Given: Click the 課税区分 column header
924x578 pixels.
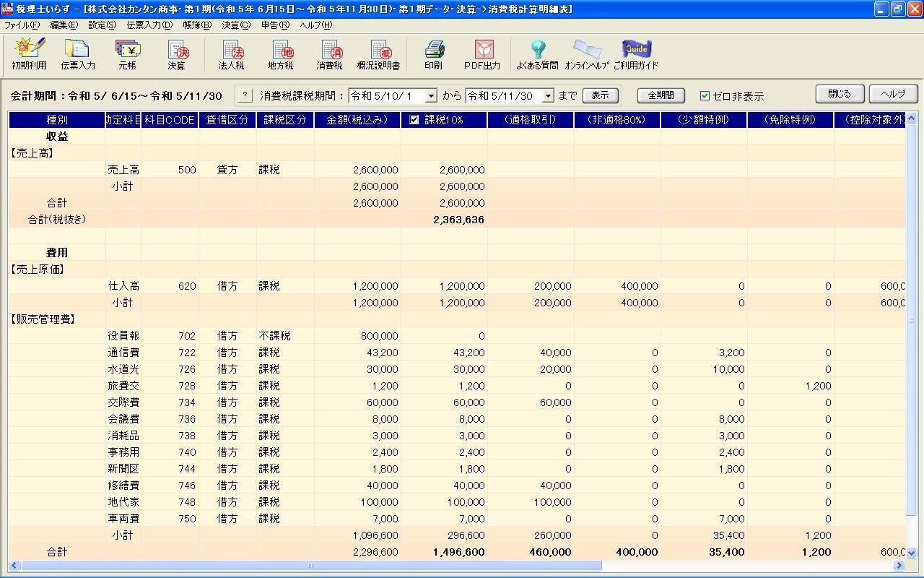Looking at the screenshot, I should click(285, 120).
